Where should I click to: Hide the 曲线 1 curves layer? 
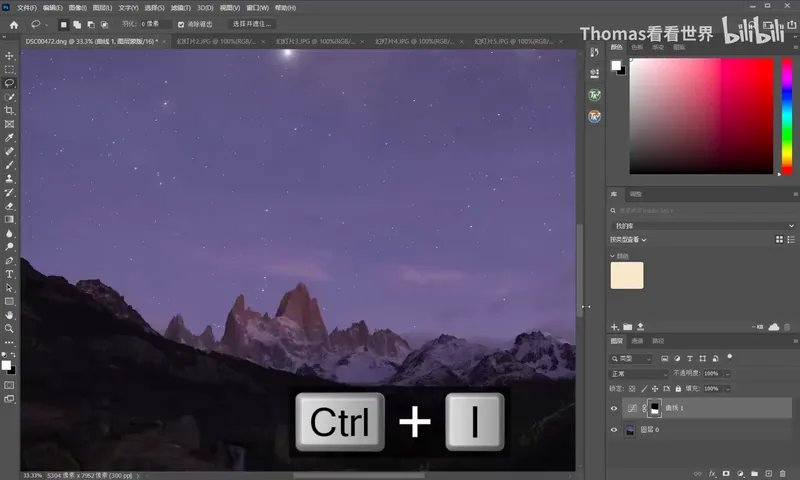click(x=614, y=408)
